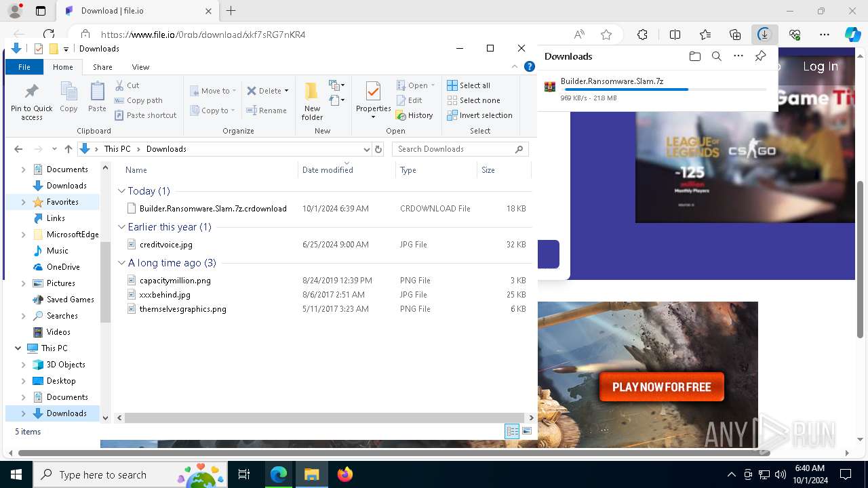Click Copy path in Clipboard group
Viewport: 868px width, 488px height.
click(138, 100)
